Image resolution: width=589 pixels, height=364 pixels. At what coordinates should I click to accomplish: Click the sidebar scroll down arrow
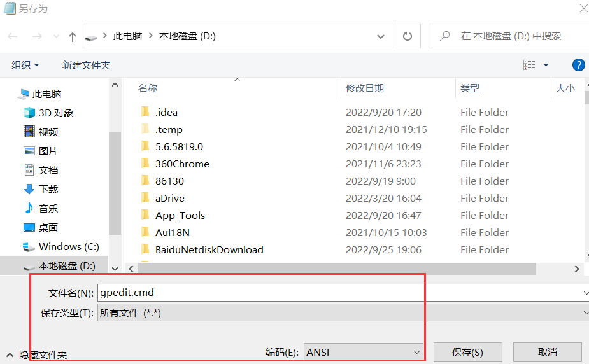point(115,269)
